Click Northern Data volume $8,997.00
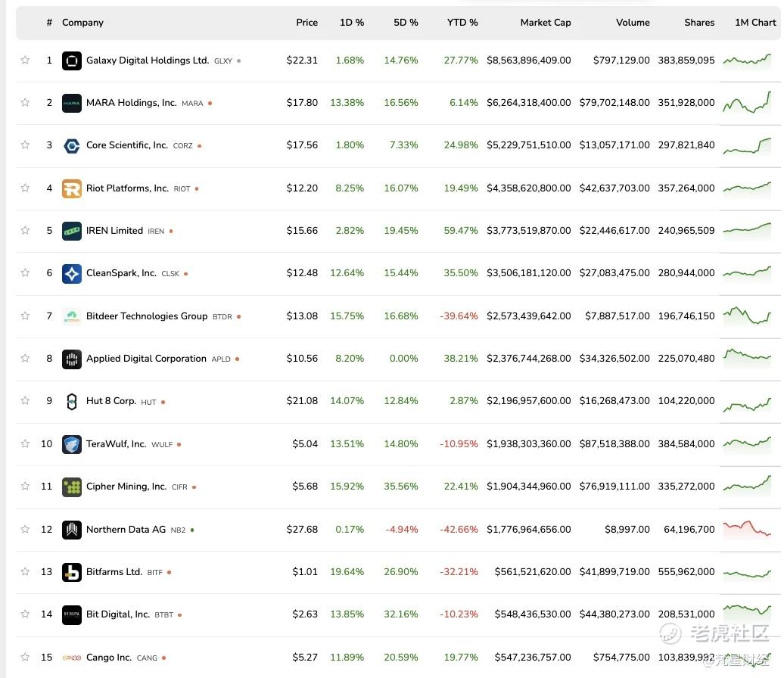784x678 pixels. (627, 530)
